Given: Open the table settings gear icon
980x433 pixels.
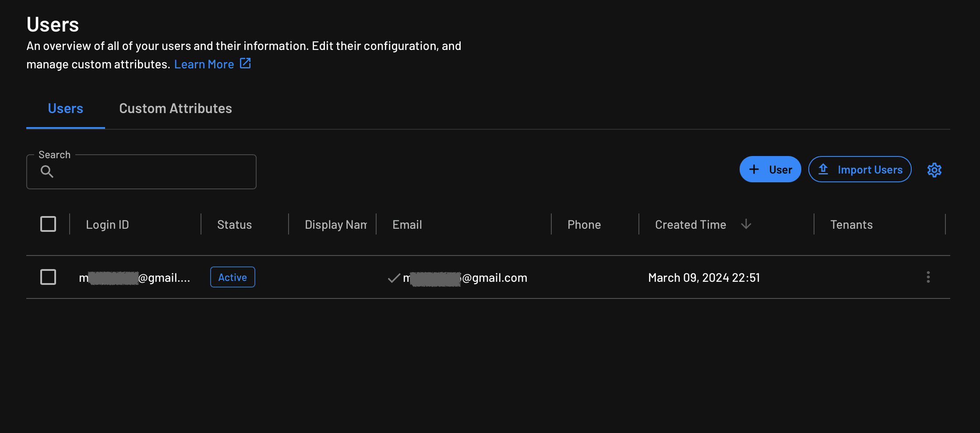Looking at the screenshot, I should click(934, 170).
